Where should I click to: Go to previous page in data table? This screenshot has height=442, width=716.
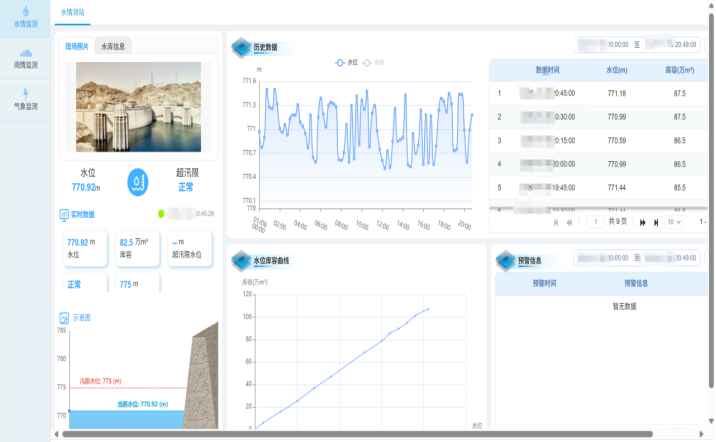[x=568, y=222]
